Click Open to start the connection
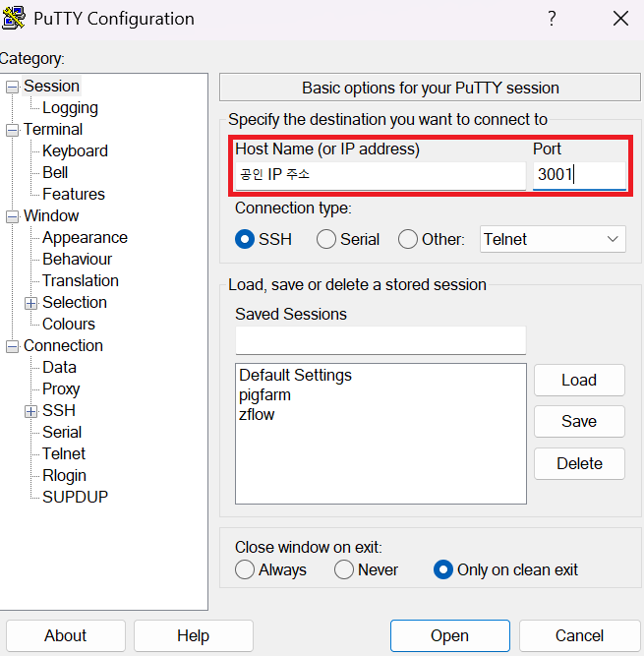Screen dimensions: 644x656 [x=450, y=636]
